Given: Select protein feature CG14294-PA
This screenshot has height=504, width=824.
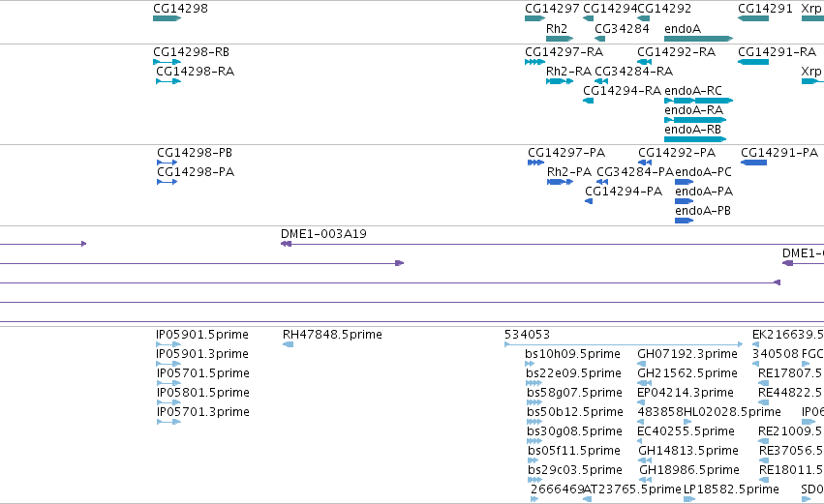Looking at the screenshot, I should point(589,201).
